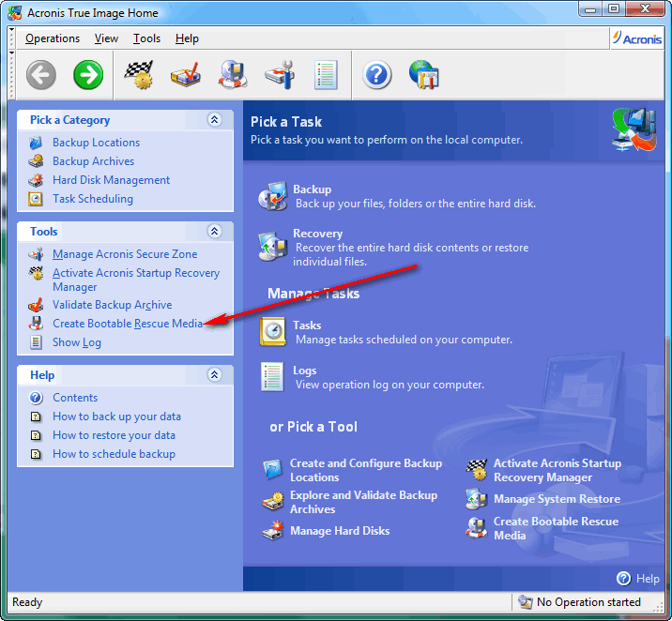Click the blue question mark Help toolbar icon
The height and width of the screenshot is (621, 672).
(x=376, y=75)
